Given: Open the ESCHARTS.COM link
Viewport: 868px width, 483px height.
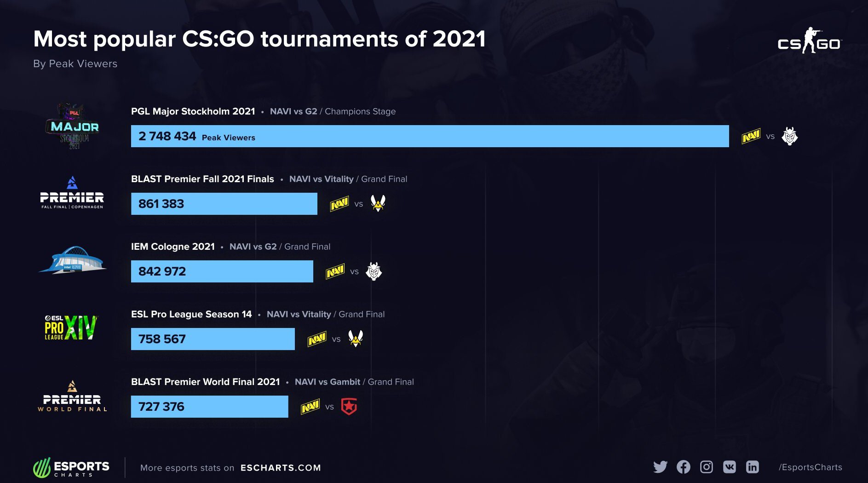Looking at the screenshot, I should point(281,468).
